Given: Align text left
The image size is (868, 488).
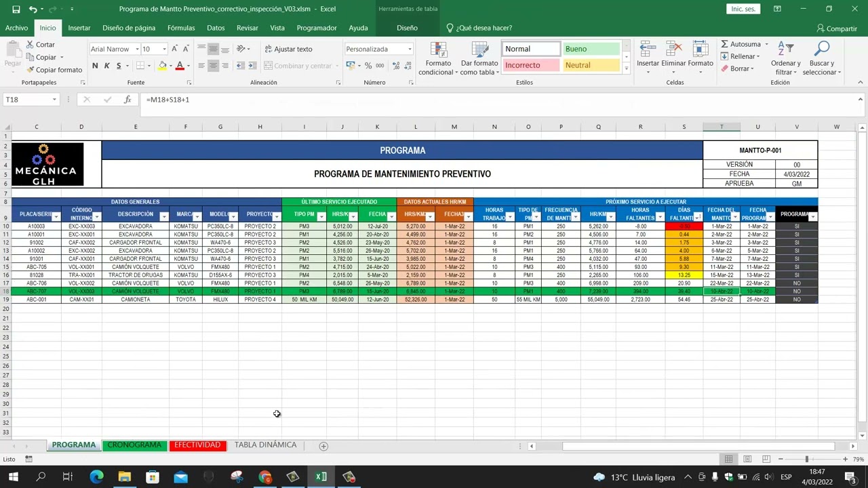Looking at the screenshot, I should [201, 66].
